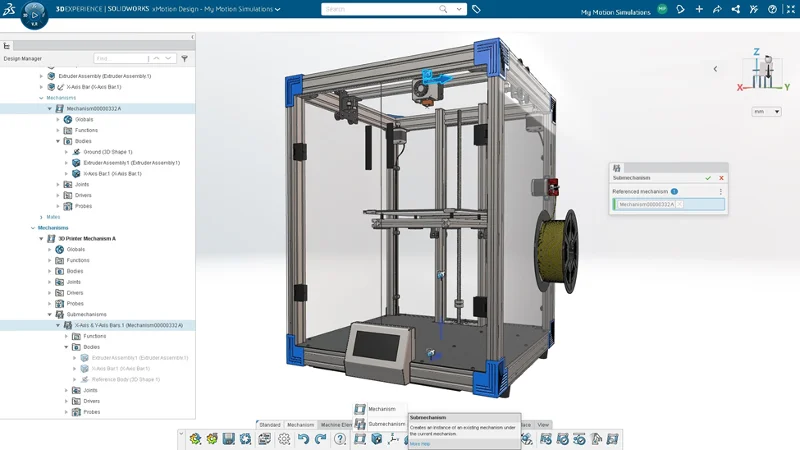This screenshot has height=450, width=800.
Task: Click the Redo arrow in bottom toolbar
Action: (321, 439)
